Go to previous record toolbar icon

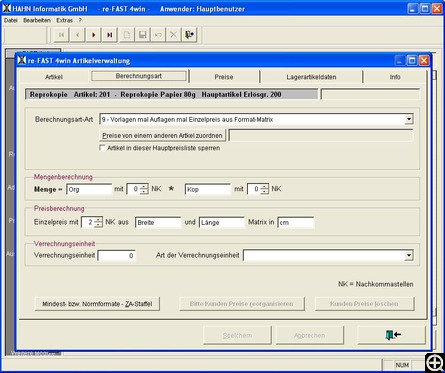[x=77, y=35]
